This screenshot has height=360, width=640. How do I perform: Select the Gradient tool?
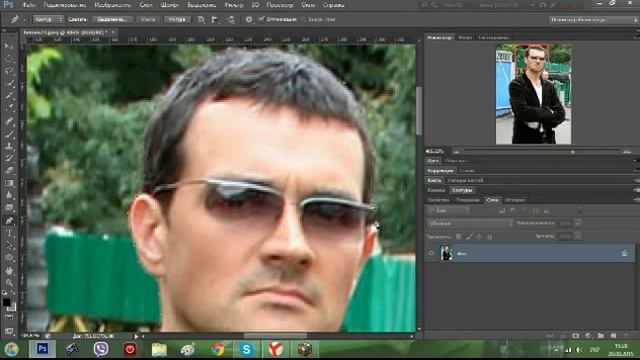click(9, 183)
